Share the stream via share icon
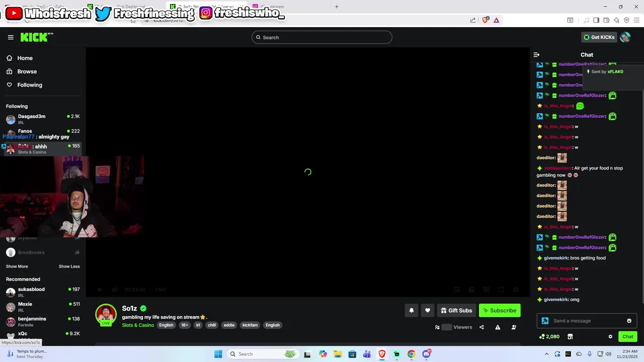 coord(481,327)
